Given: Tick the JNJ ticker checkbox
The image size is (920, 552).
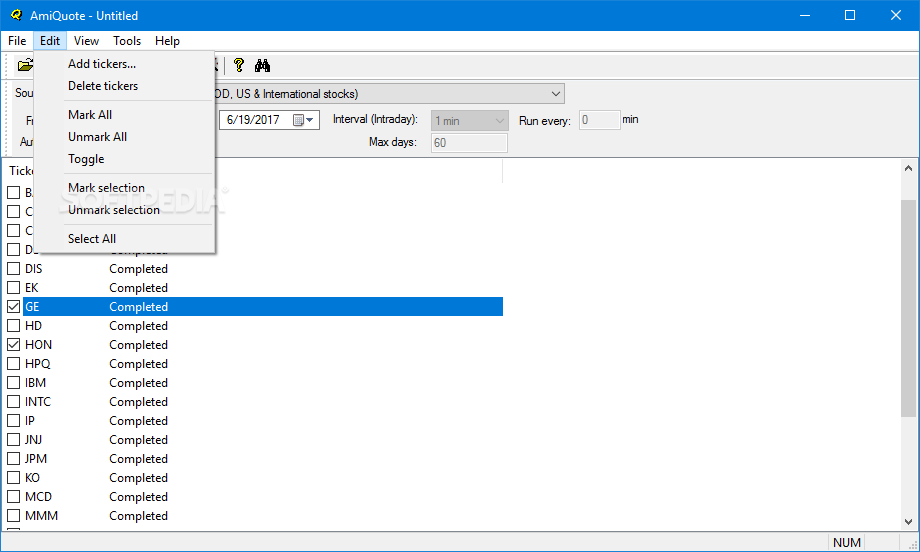Looking at the screenshot, I should click(x=13, y=439).
